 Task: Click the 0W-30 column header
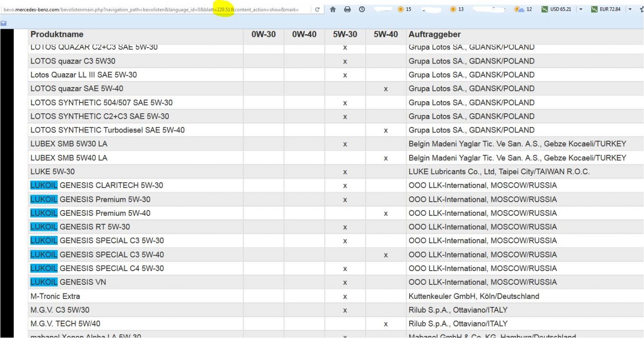coord(263,35)
